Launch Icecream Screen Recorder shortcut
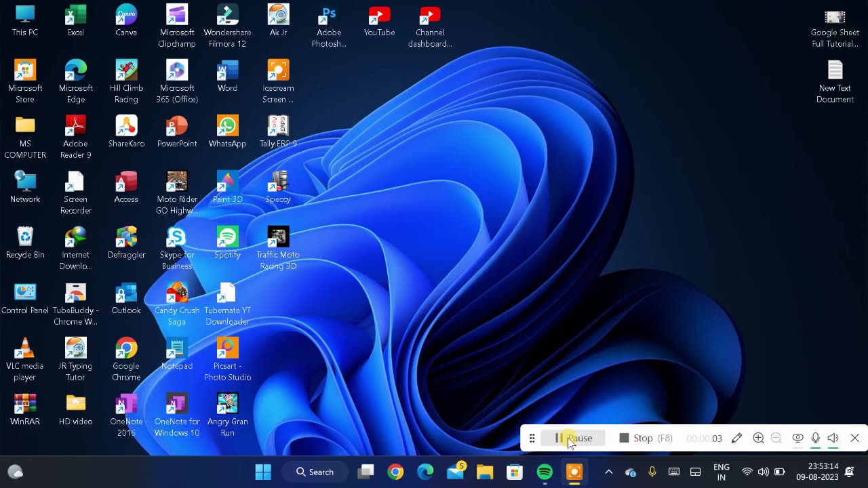 (x=278, y=82)
